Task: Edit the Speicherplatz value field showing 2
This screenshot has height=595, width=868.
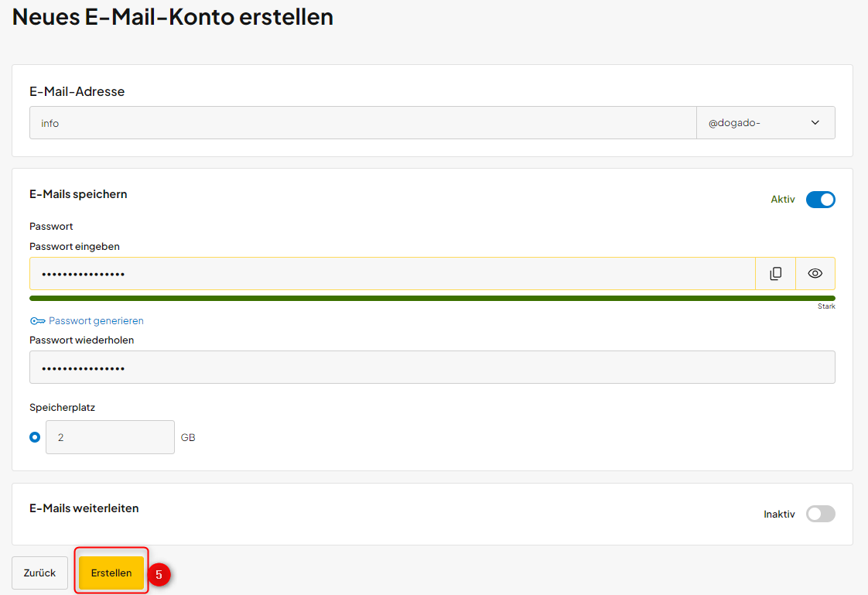Action: click(x=110, y=437)
